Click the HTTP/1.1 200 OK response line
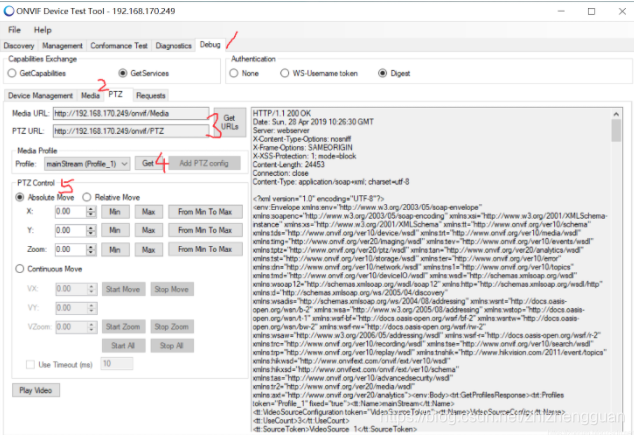Screen dimensions: 634x435 282,113
